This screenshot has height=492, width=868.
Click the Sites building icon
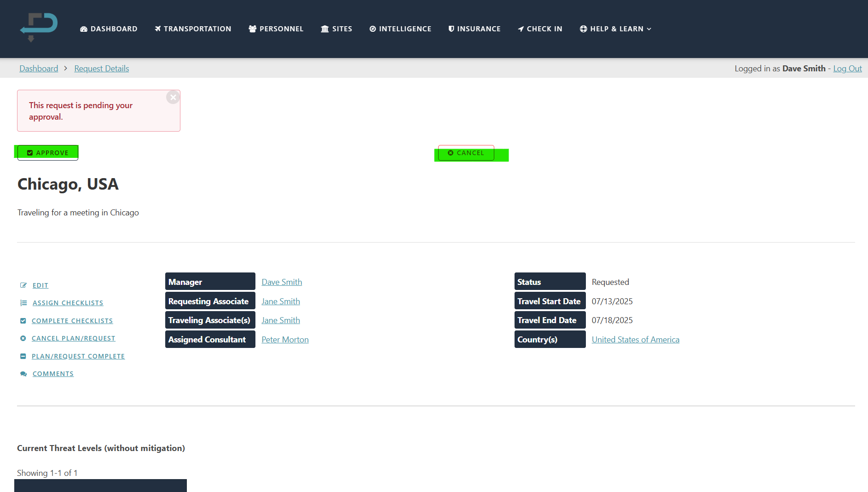point(325,29)
